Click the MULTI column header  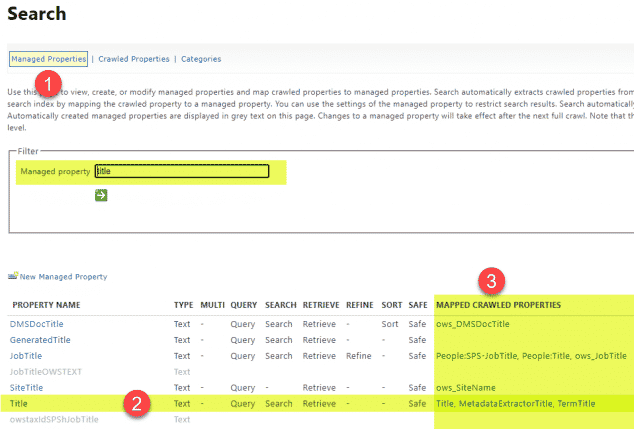point(213,305)
